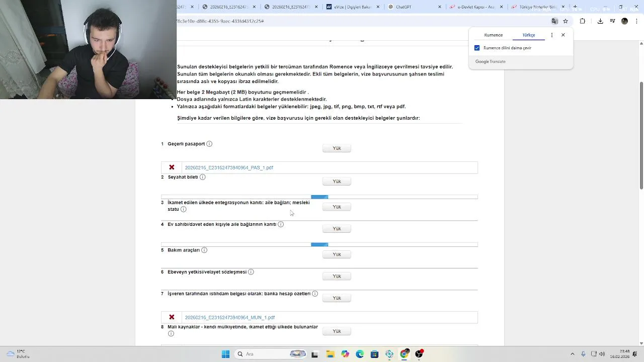The height and width of the screenshot is (362, 644).
Task: Open a new browser tab
Action: point(575,7)
